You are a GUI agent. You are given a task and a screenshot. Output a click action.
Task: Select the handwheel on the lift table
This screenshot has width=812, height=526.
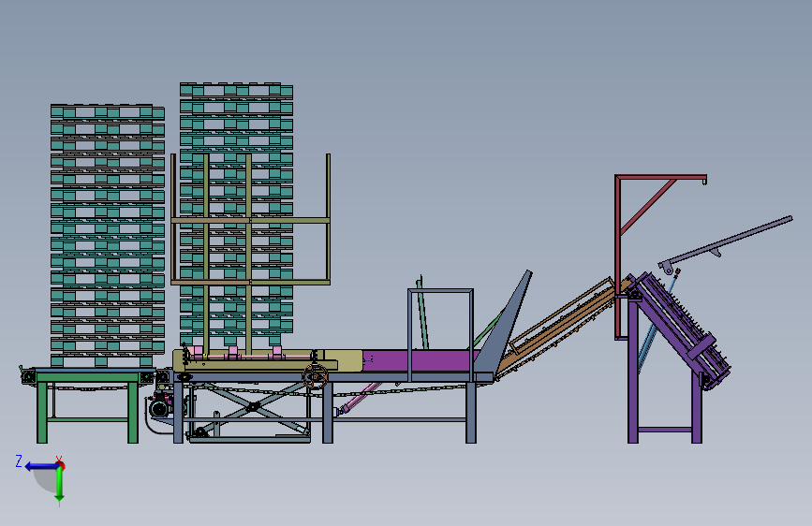tap(316, 376)
